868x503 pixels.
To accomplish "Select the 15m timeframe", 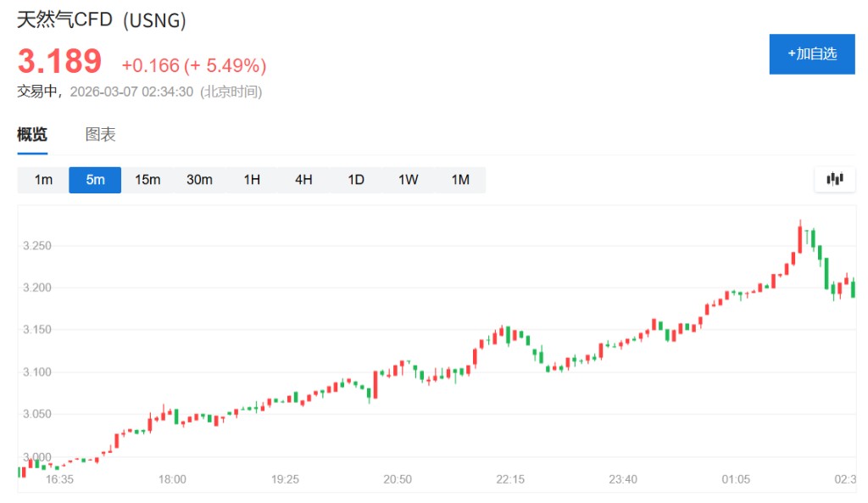I will [x=147, y=180].
